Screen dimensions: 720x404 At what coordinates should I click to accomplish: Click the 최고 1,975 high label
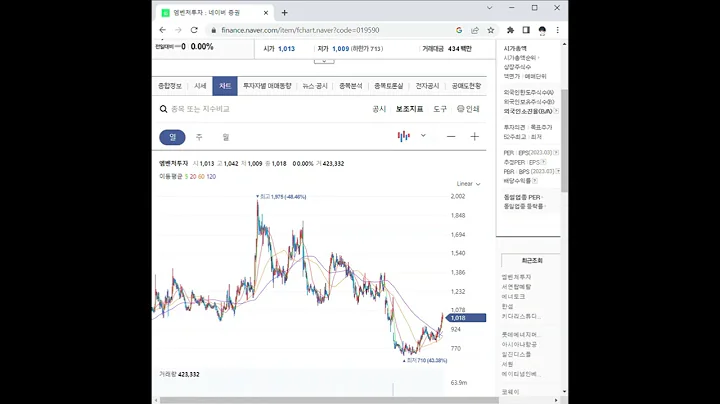[281, 196]
